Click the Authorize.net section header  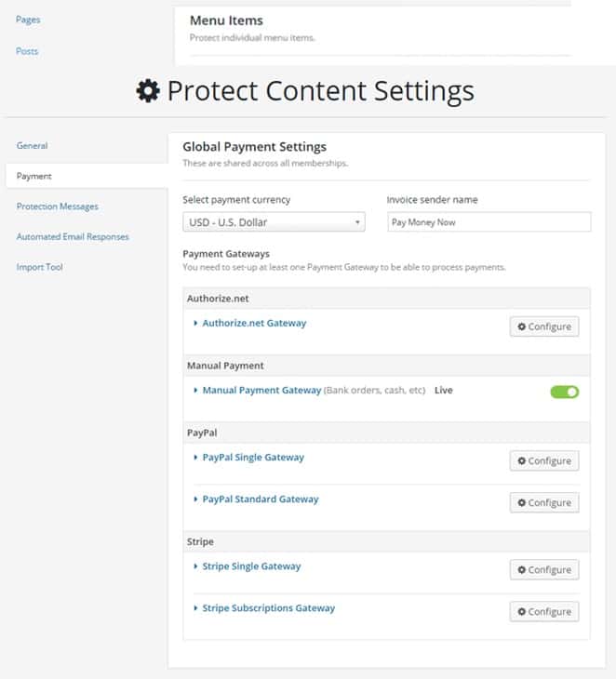[386, 299]
